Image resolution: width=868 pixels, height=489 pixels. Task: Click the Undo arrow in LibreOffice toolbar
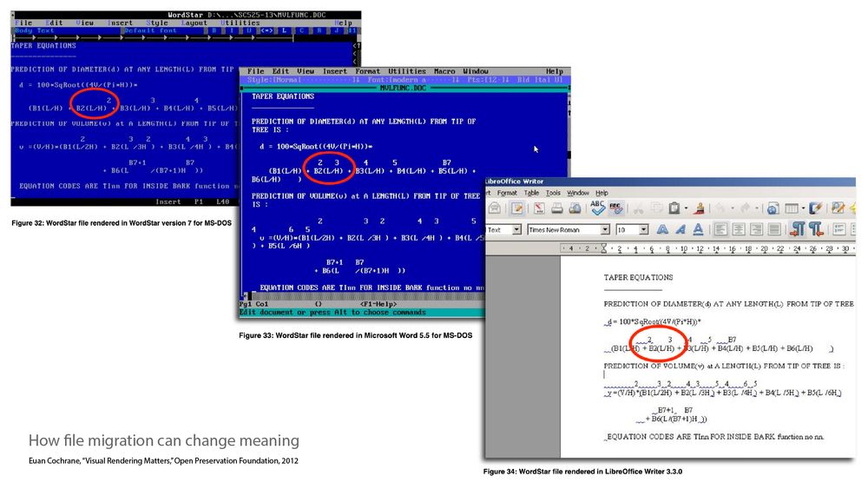(x=720, y=208)
